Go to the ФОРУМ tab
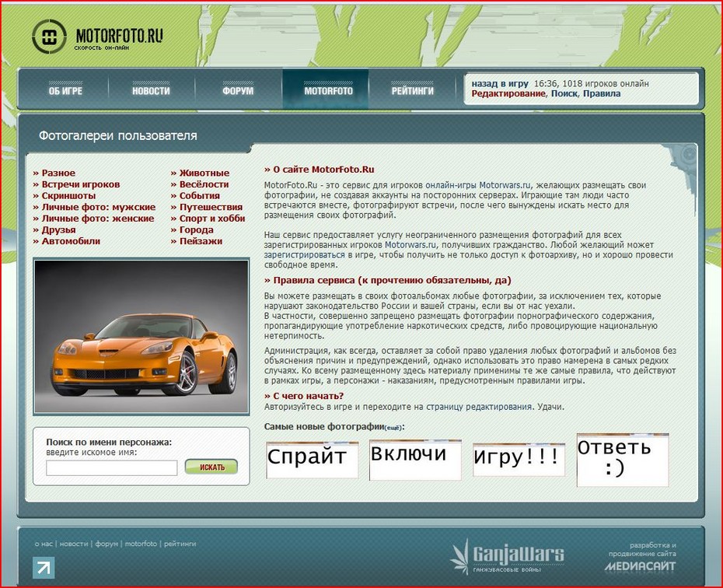723x588 pixels. 238,91
